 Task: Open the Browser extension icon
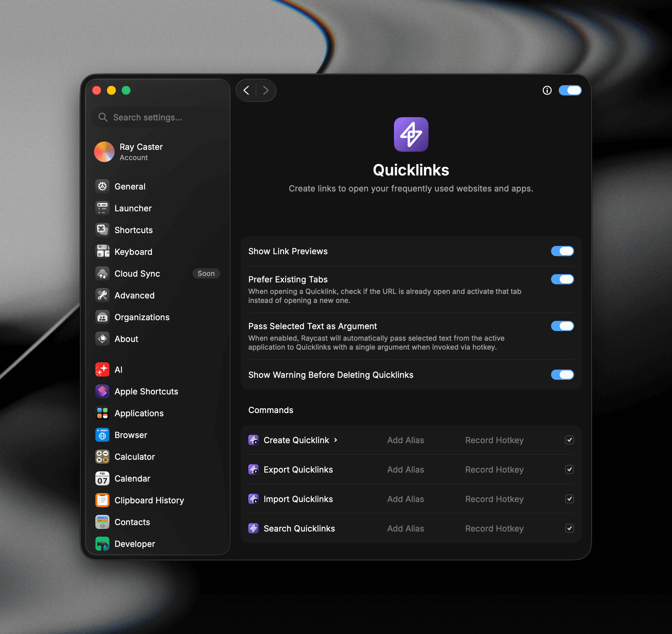pos(102,435)
